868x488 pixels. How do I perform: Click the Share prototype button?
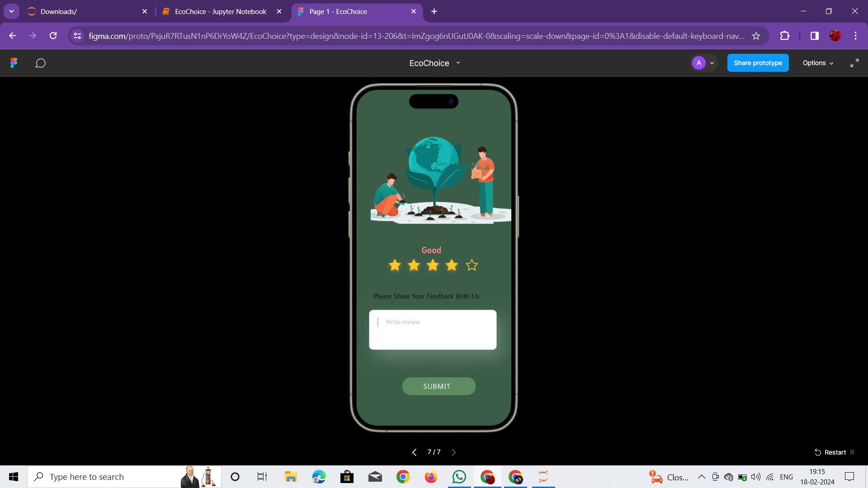click(x=758, y=63)
